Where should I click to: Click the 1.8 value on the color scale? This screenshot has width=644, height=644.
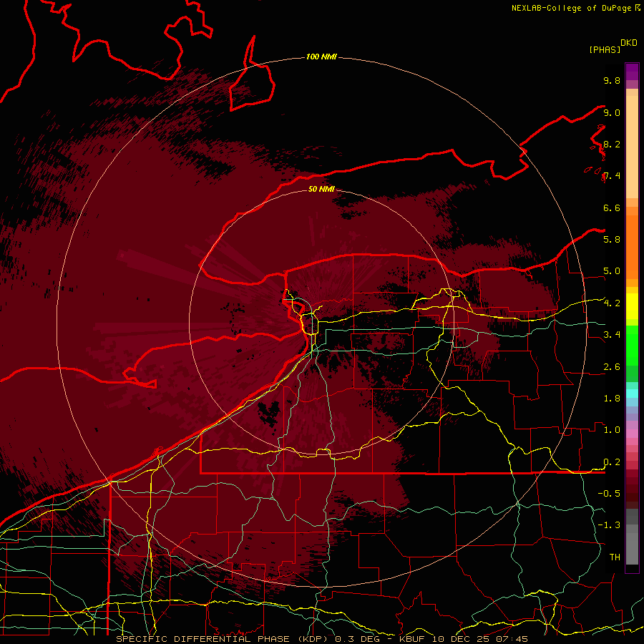[x=612, y=399]
